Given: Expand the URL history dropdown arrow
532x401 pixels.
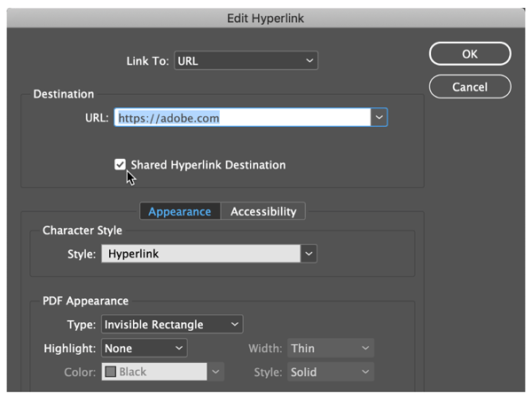Looking at the screenshot, I should click(379, 117).
